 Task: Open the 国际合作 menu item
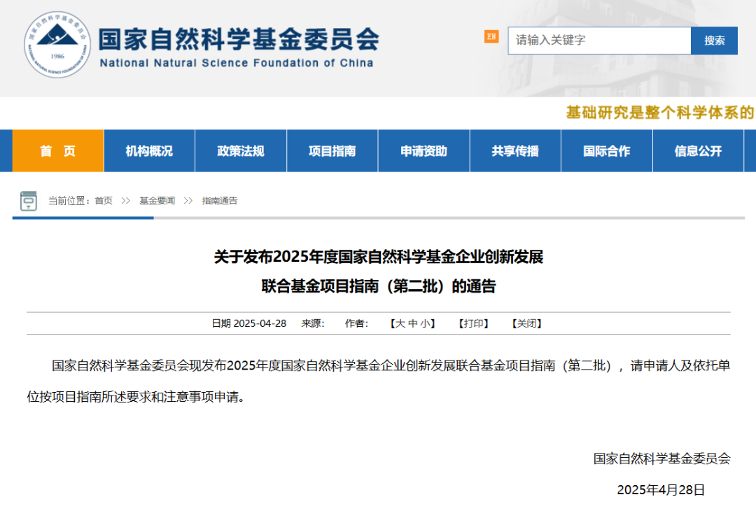607,151
